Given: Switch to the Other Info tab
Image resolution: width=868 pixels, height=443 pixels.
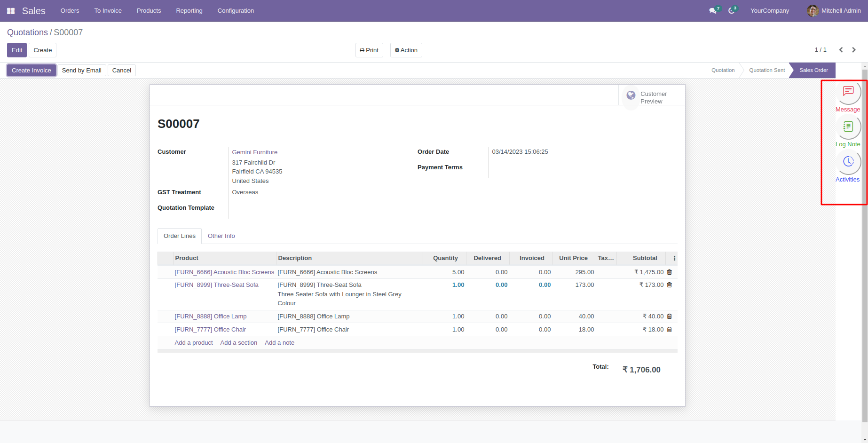Looking at the screenshot, I should pyautogui.click(x=221, y=236).
